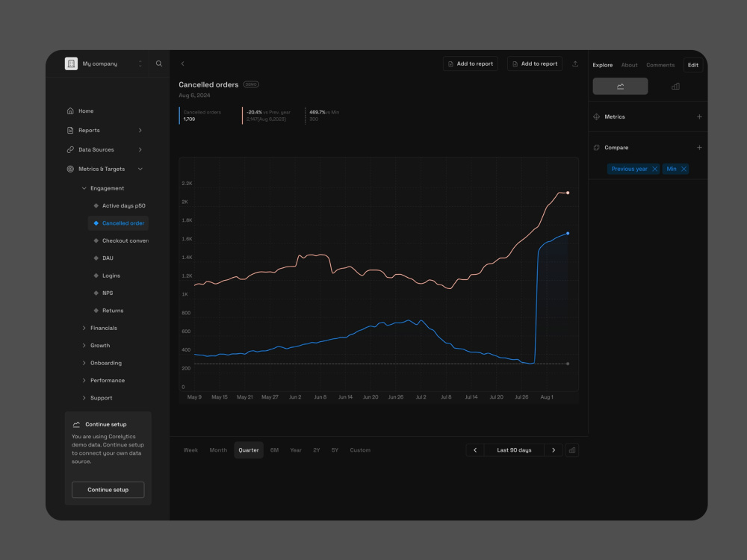The height and width of the screenshot is (560, 747).
Task: Open Reports in the sidebar
Action: click(x=89, y=131)
